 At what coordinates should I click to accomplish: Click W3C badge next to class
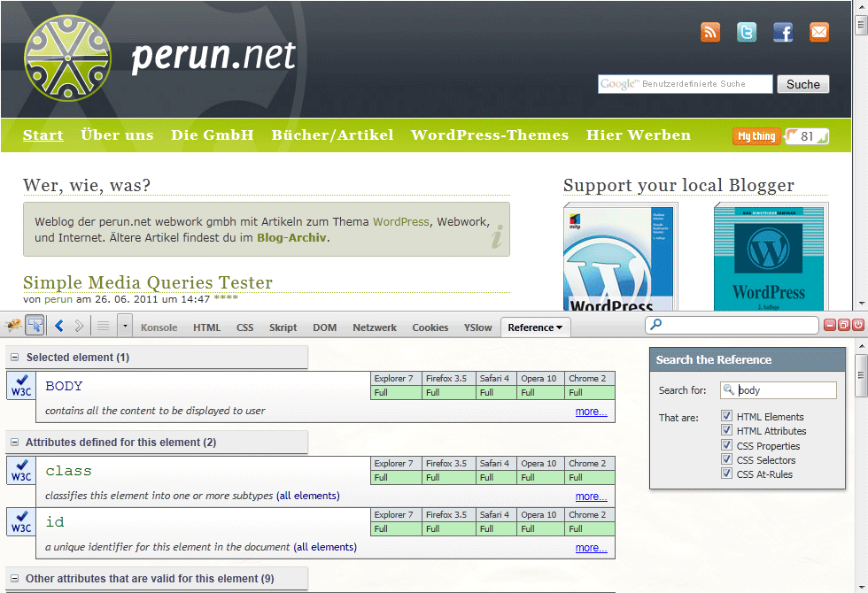(21, 470)
